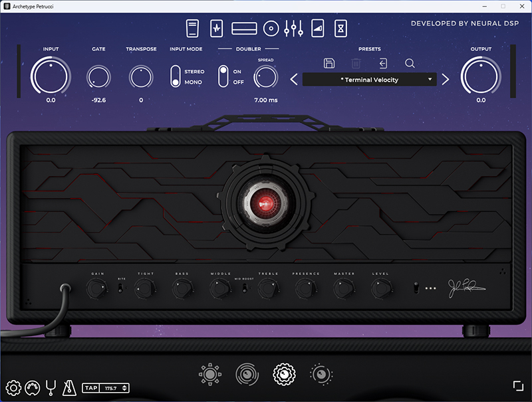Flip the Bite switch on the amp

click(120, 288)
